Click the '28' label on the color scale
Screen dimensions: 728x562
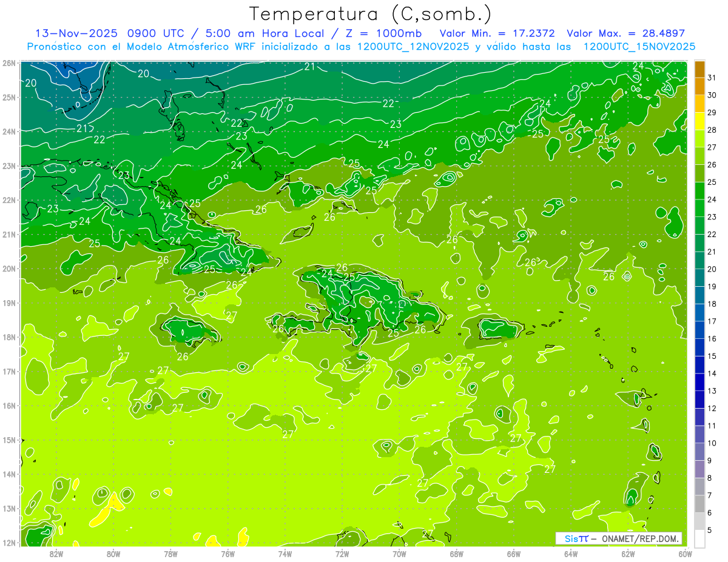(x=712, y=130)
